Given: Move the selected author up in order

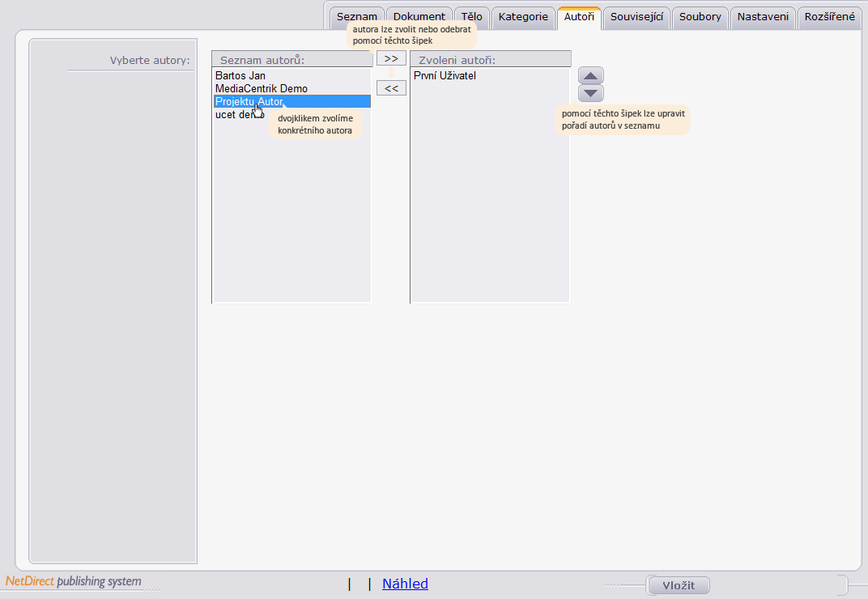Looking at the screenshot, I should (x=590, y=75).
